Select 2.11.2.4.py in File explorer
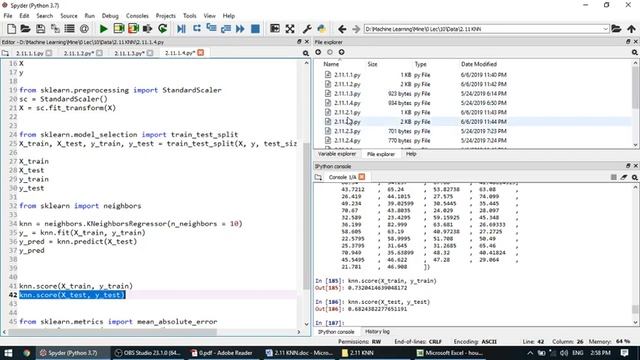This screenshot has height=360, width=640. click(347, 140)
